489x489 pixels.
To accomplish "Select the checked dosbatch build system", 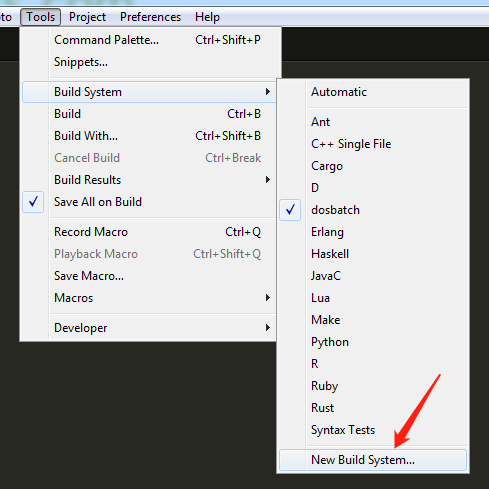I will [x=373, y=210].
